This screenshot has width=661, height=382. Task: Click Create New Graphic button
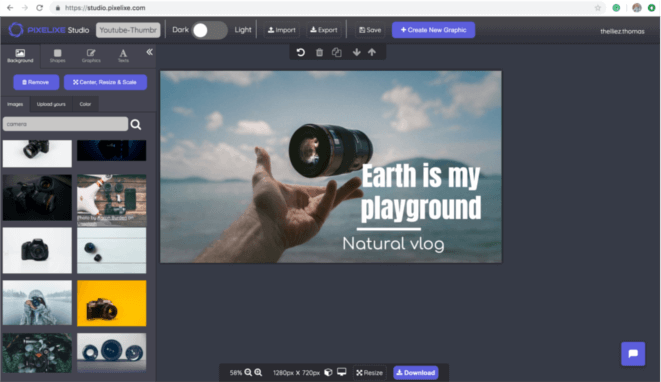tap(433, 30)
